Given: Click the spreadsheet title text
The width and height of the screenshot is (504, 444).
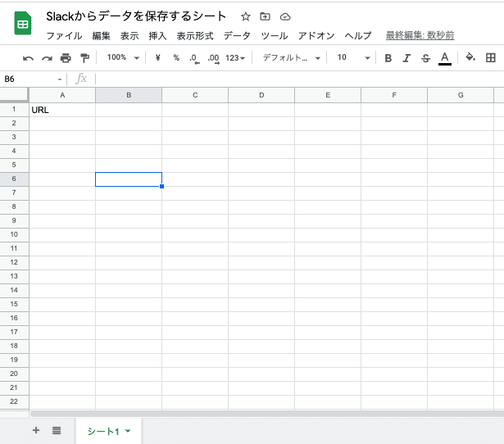Looking at the screenshot, I should 136,16.
